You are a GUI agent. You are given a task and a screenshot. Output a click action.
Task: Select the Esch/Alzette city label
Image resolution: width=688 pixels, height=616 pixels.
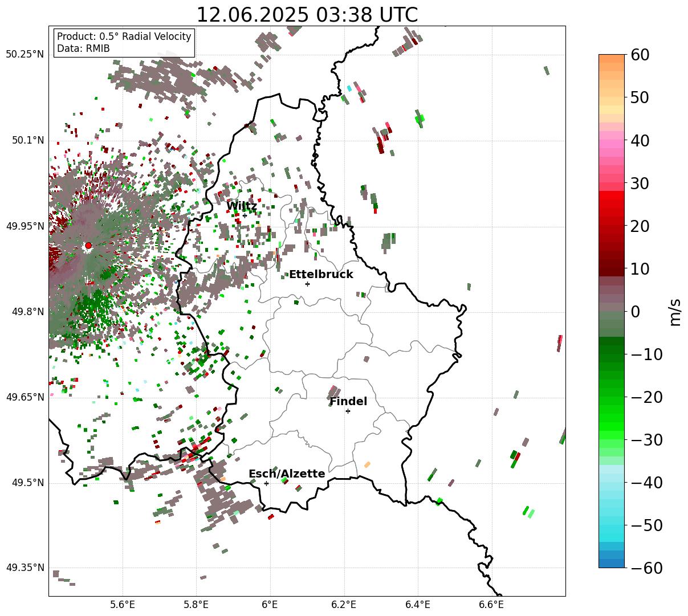coord(287,474)
